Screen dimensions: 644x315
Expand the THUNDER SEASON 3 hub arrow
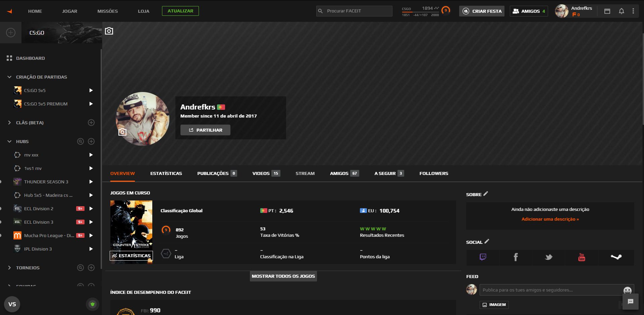point(91,182)
